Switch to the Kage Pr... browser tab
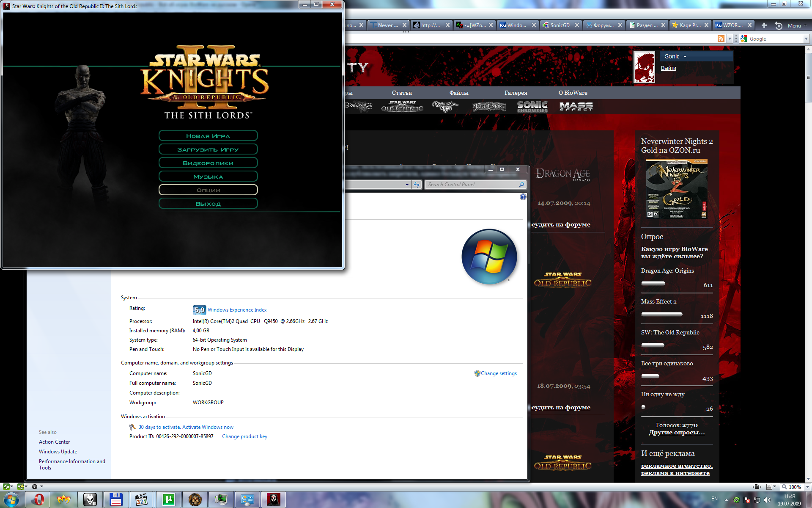 [x=690, y=25]
